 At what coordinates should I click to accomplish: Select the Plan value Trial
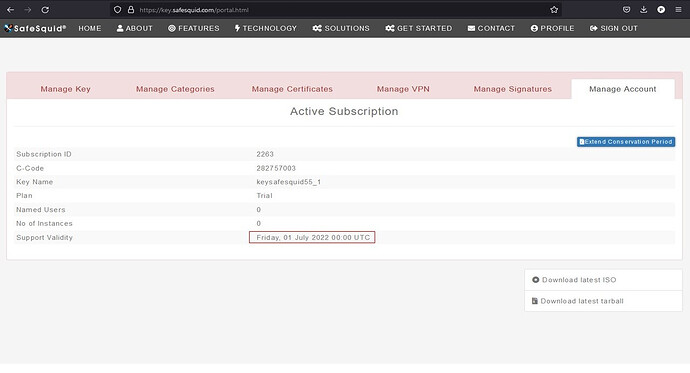[x=264, y=195]
